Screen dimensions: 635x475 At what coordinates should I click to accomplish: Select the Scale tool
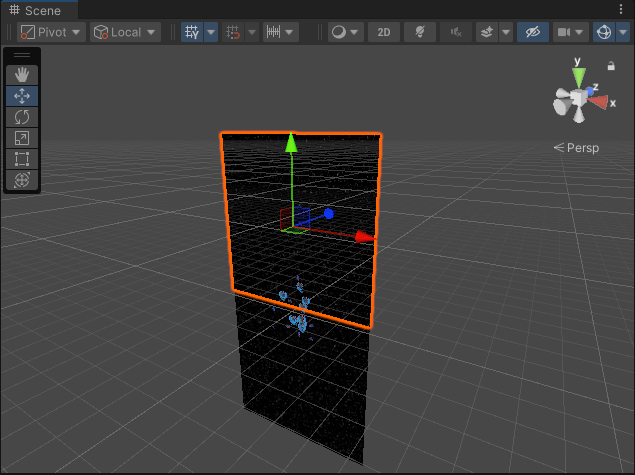(22, 138)
